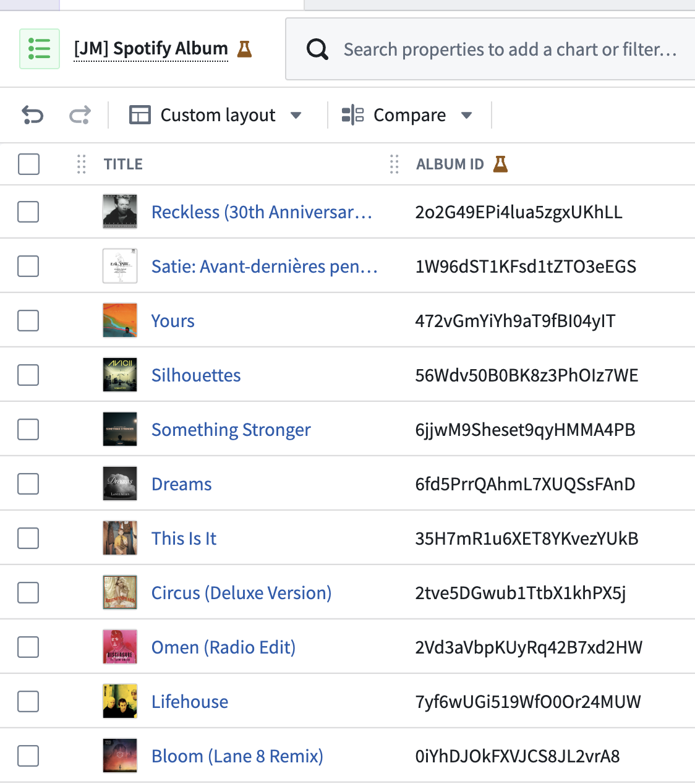Sort by the ALBUM ID column header
This screenshot has width=695, height=784.
(x=450, y=164)
